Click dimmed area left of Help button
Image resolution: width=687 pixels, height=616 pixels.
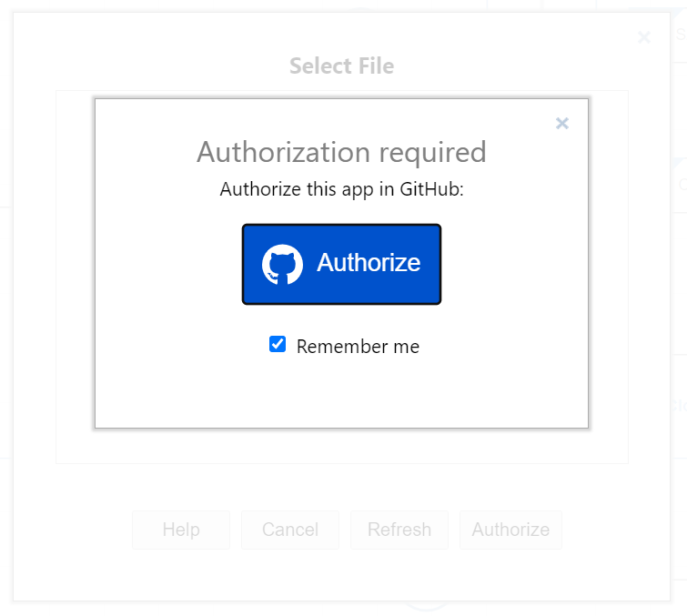click(73, 530)
